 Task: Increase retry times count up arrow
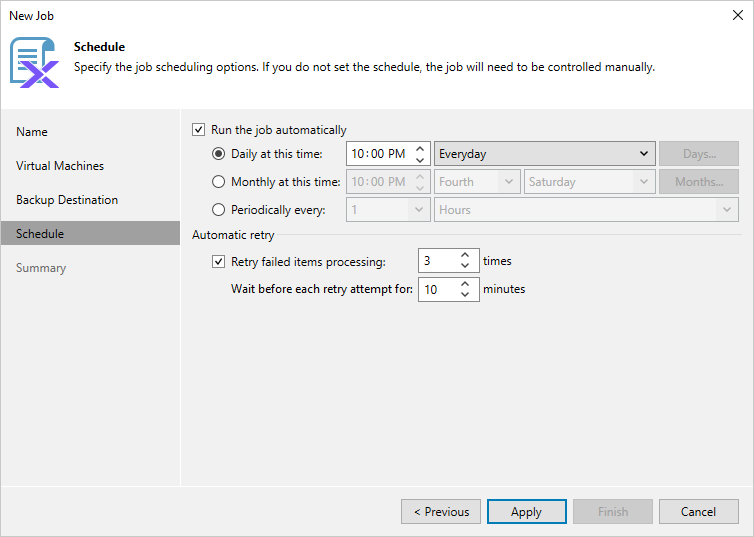click(x=465, y=256)
